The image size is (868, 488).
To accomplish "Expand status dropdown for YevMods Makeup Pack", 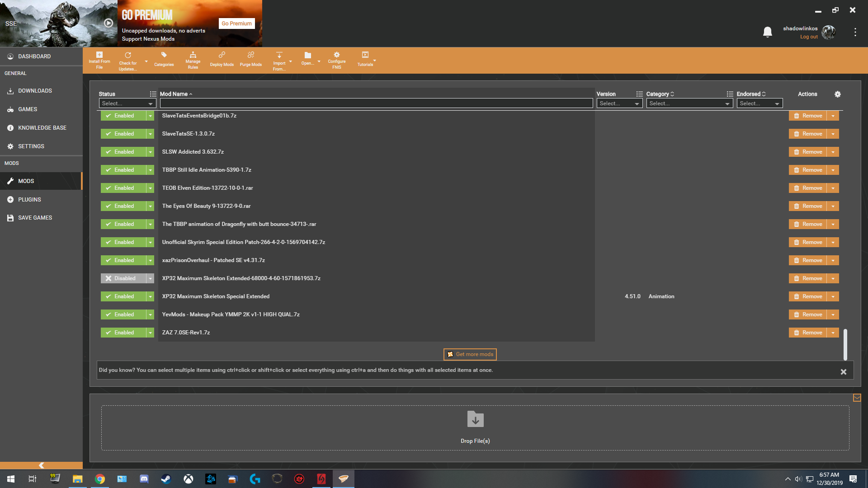I will coord(150,314).
